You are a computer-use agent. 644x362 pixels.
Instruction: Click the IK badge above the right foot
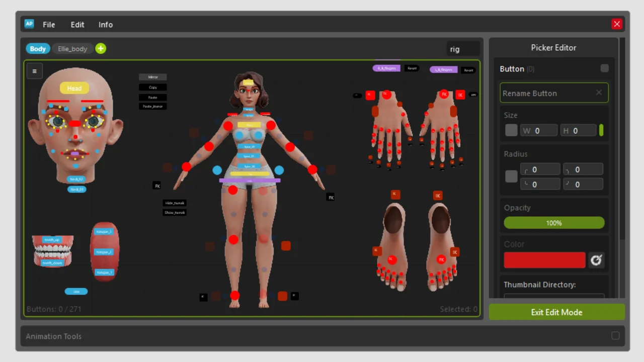click(x=437, y=196)
